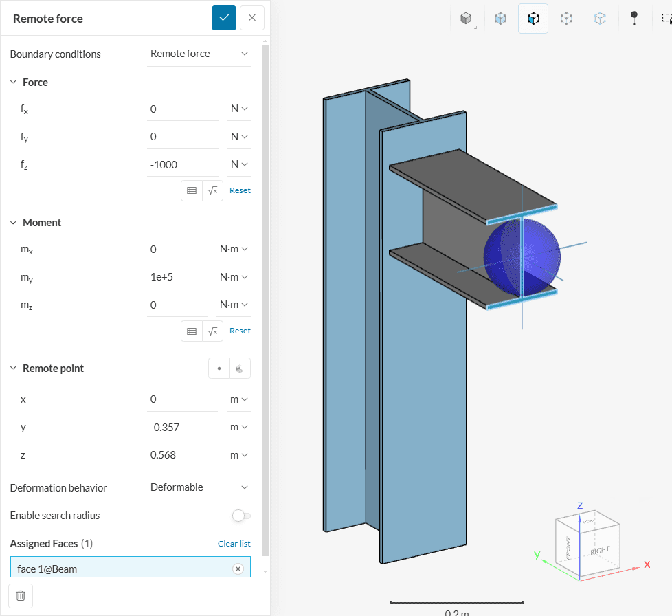Click Clear list for Assigned Faces
The height and width of the screenshot is (616, 672).
point(234,544)
